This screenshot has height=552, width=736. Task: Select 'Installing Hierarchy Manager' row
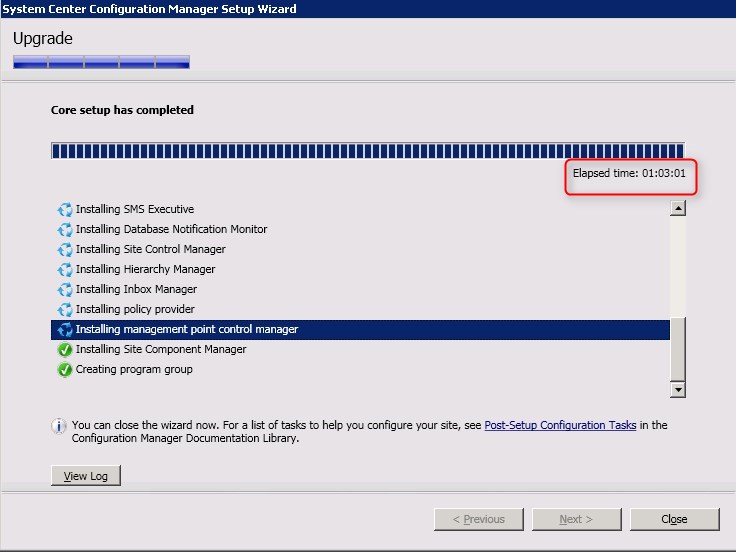(360, 269)
